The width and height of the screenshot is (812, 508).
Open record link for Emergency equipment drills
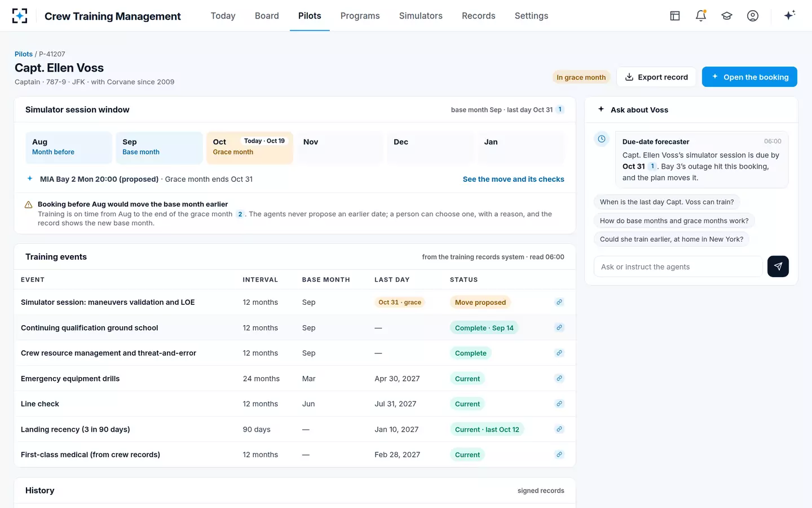point(559,378)
